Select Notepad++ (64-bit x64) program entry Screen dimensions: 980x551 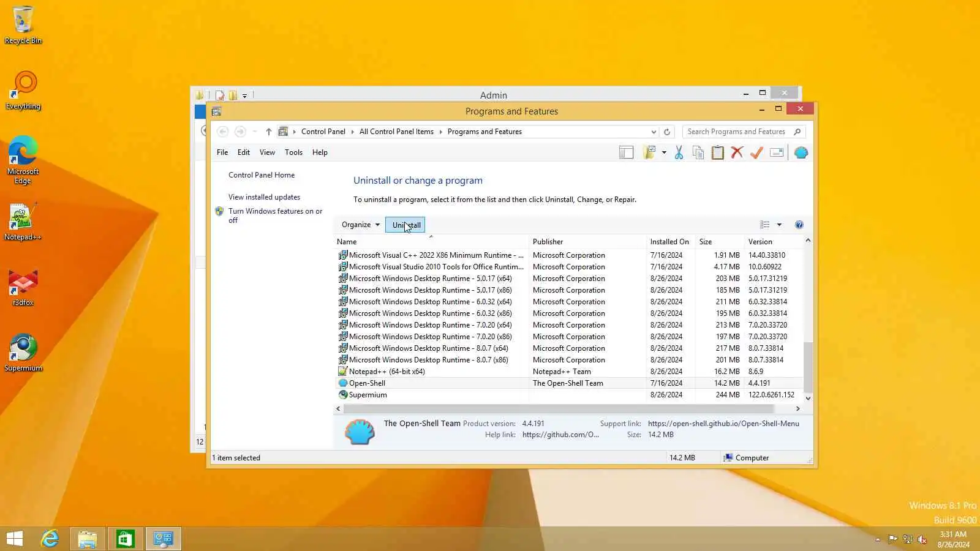(570, 372)
